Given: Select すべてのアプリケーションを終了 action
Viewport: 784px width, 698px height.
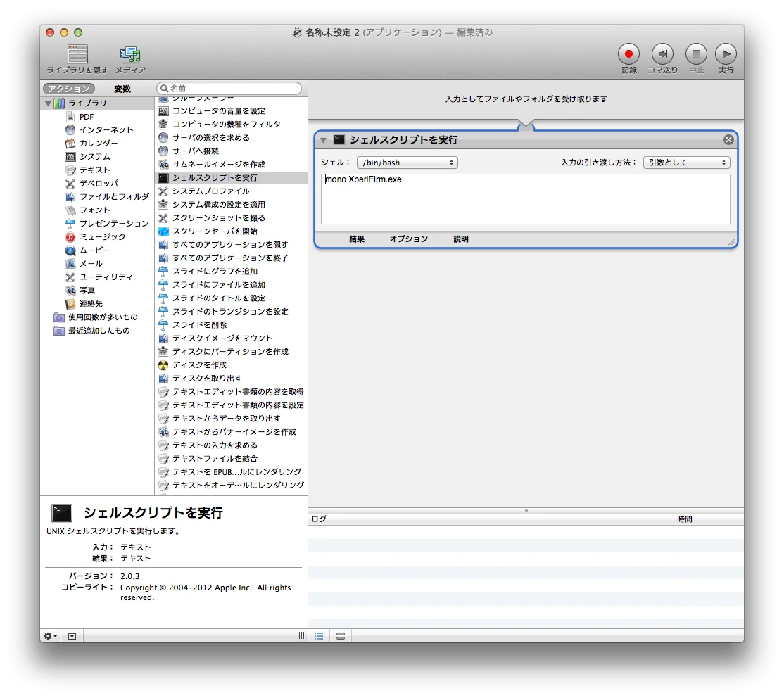Looking at the screenshot, I should [230, 258].
